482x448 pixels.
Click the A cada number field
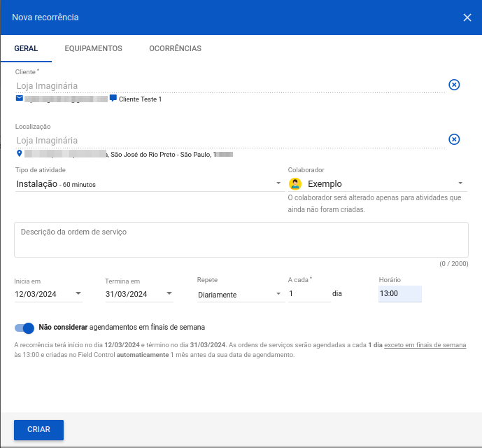click(309, 294)
